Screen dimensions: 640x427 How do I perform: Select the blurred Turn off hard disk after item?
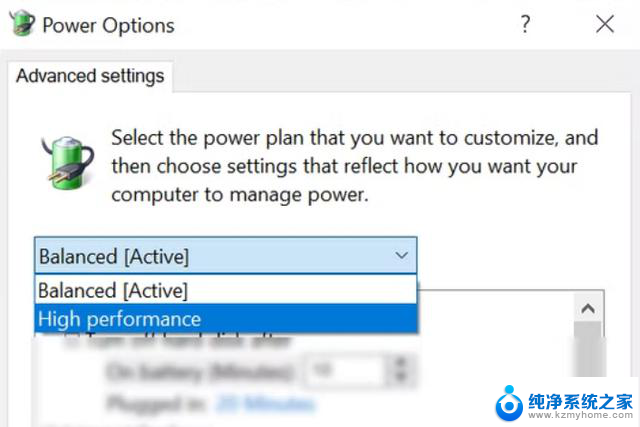click(188, 340)
